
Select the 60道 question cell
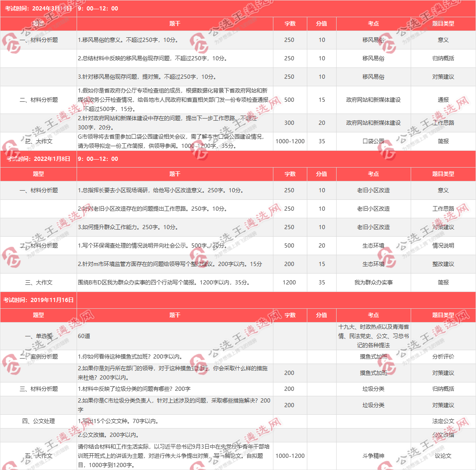(84, 336)
